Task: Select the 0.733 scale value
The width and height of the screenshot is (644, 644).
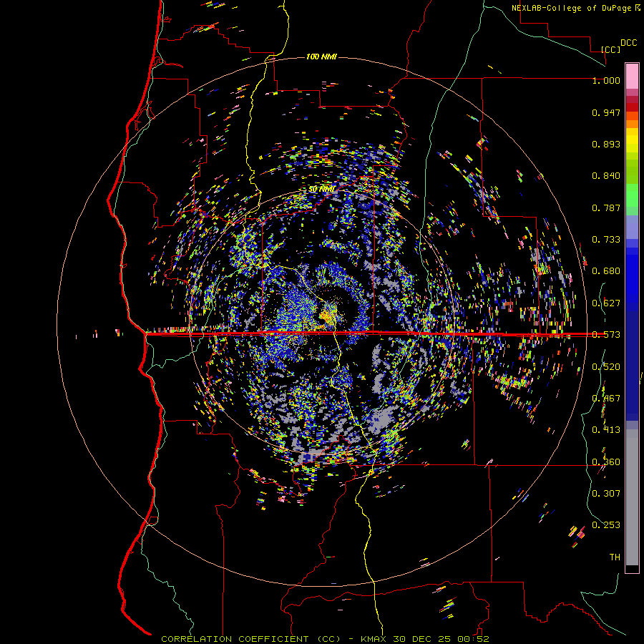Action: pos(606,240)
